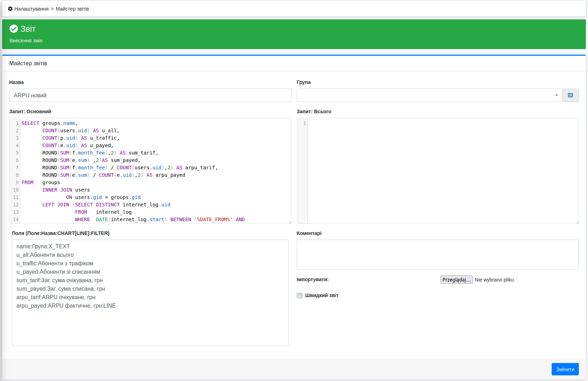The height and width of the screenshot is (381, 588).
Task: Click resize handle of Запит: Всього editor
Action: (577, 222)
